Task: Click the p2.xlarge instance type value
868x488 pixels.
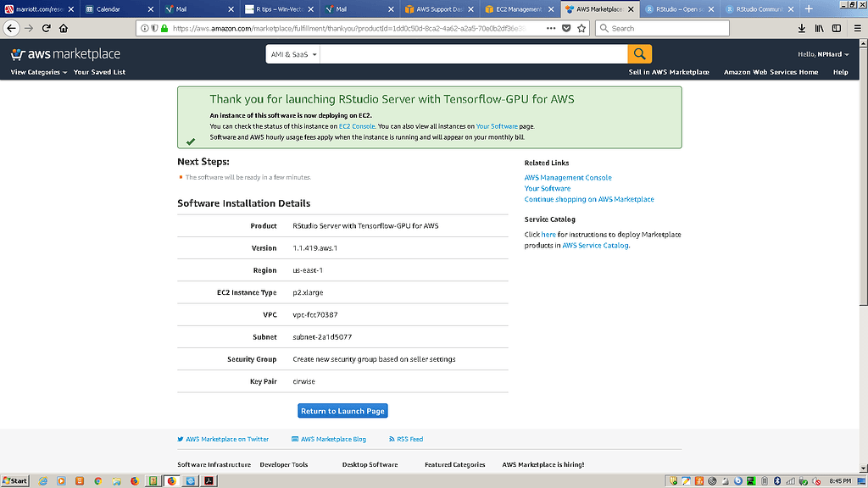Action: coord(308,292)
